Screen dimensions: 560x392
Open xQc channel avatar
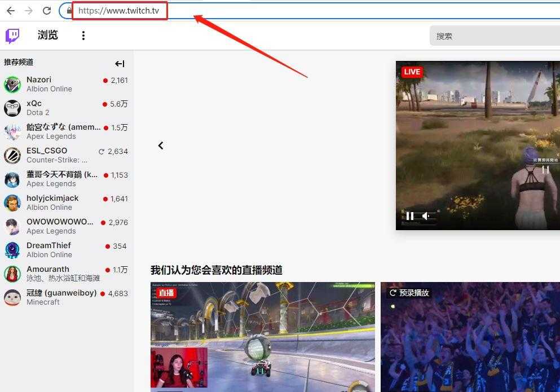[x=12, y=108]
